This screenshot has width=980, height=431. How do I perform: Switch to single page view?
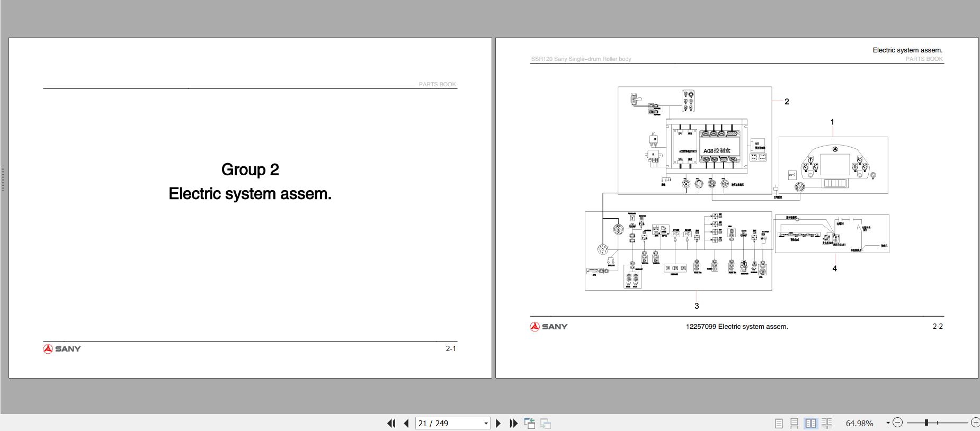tap(779, 423)
